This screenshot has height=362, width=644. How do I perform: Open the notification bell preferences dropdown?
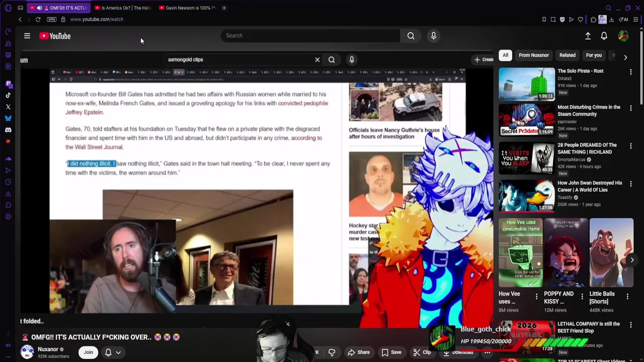click(118, 352)
